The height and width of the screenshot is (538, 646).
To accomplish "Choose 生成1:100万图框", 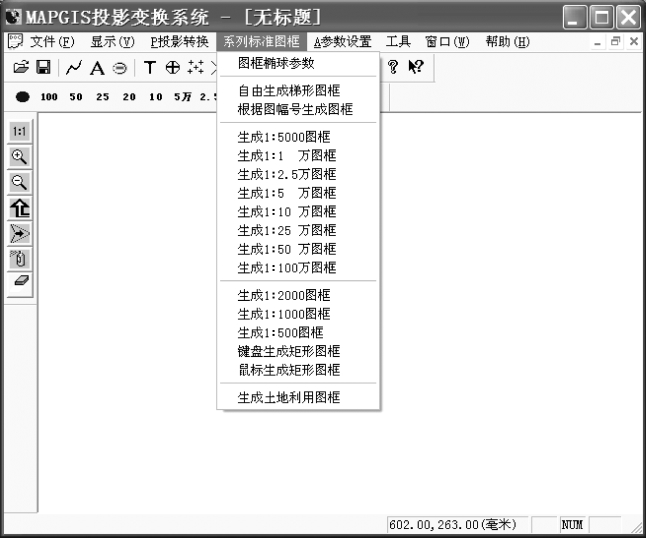I will click(x=298, y=268).
